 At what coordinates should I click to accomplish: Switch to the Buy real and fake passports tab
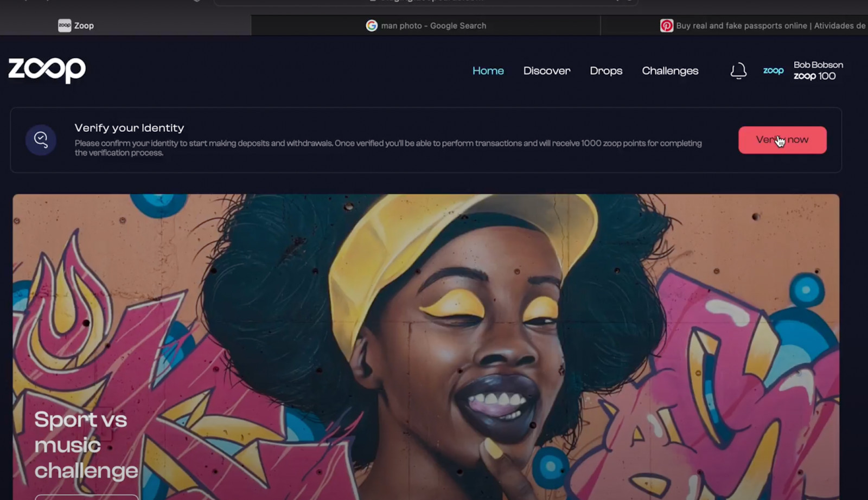pyautogui.click(x=735, y=25)
